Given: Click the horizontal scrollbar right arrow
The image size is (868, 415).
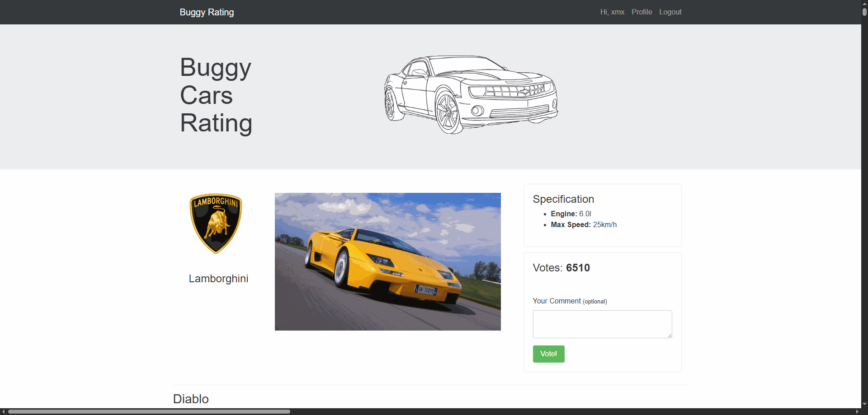Looking at the screenshot, I should pos(857,411).
